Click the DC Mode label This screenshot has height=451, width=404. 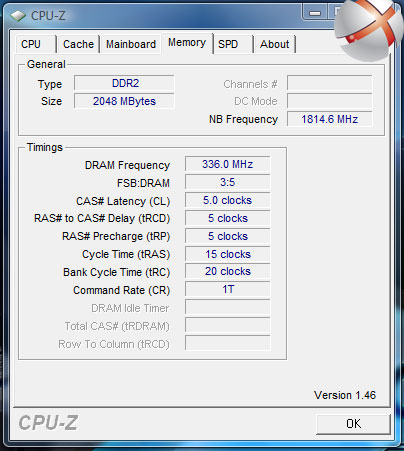pyautogui.click(x=256, y=101)
